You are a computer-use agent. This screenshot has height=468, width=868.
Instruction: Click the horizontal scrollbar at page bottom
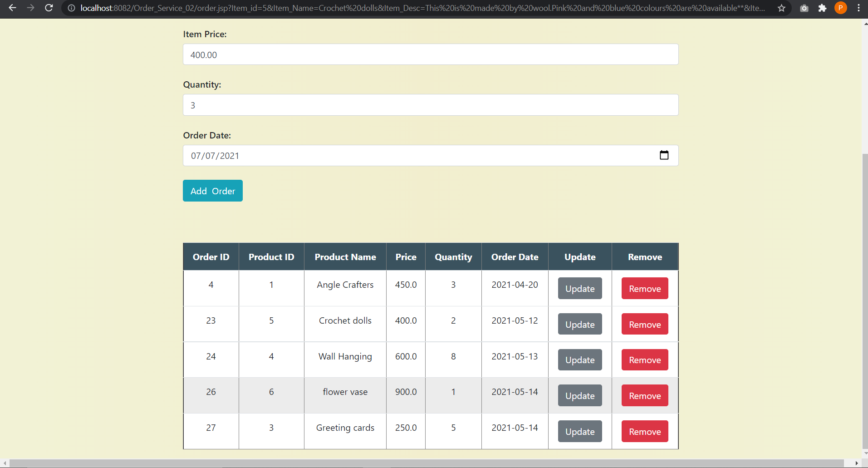[431, 463]
